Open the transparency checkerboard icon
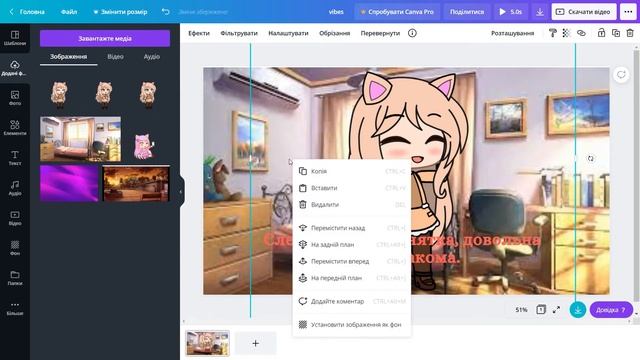This screenshot has height=360, width=640. coord(566,33)
